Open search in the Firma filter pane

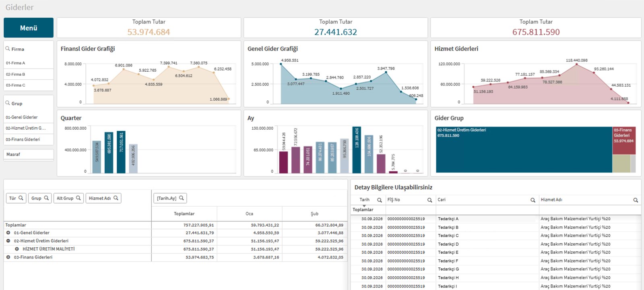[8, 49]
